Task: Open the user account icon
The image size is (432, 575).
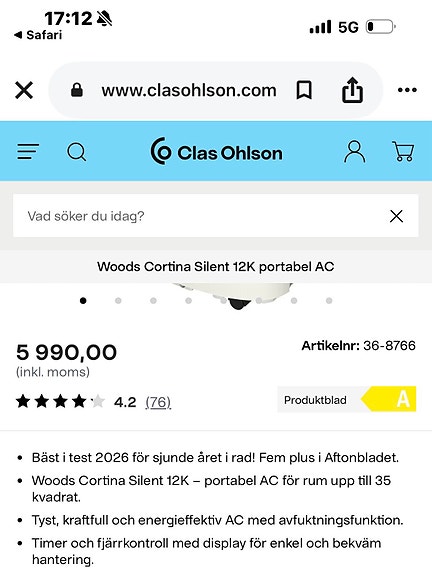Action: click(x=355, y=152)
